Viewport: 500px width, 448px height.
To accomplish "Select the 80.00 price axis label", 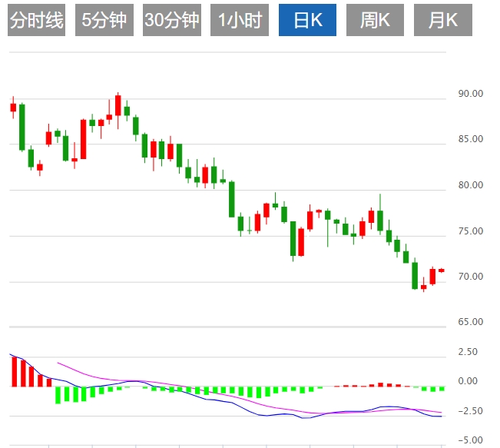I will tap(470, 185).
